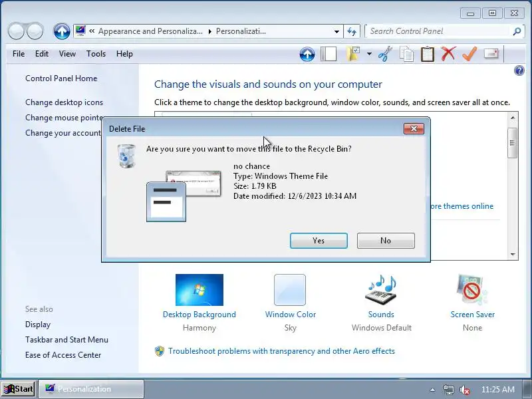Viewport: 532px width, 399px height.
Task: Open the File menu
Action: click(x=19, y=54)
